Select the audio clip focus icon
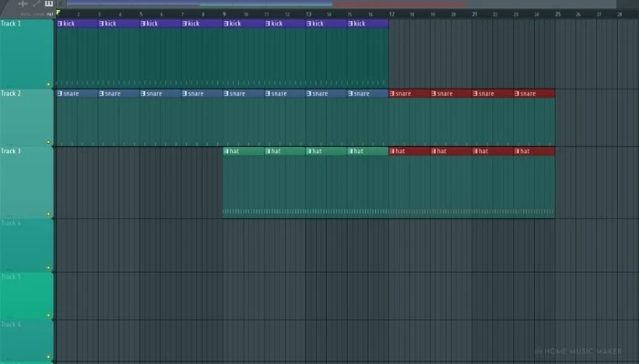The height and width of the screenshot is (364, 639). (23, 4)
